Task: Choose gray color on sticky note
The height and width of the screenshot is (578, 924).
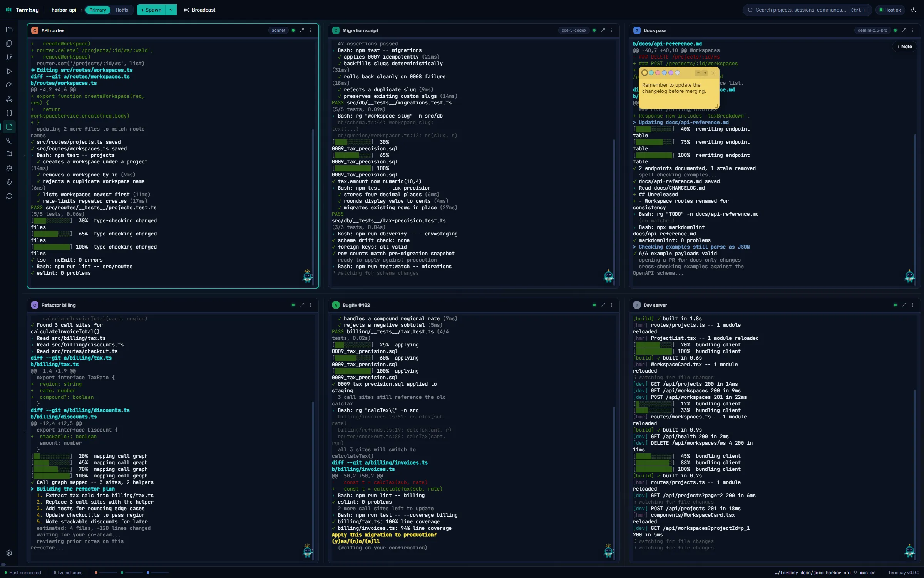Action: pyautogui.click(x=677, y=73)
